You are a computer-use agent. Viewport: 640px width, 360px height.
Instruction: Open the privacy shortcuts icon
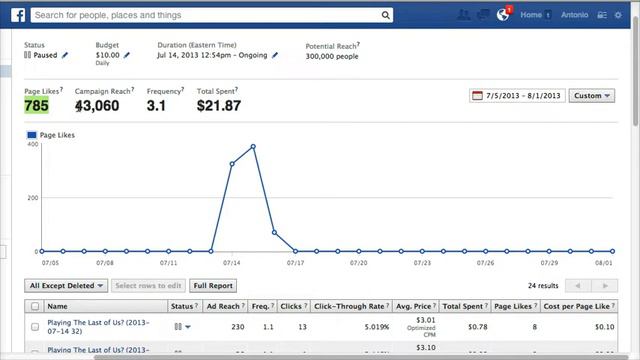point(602,15)
